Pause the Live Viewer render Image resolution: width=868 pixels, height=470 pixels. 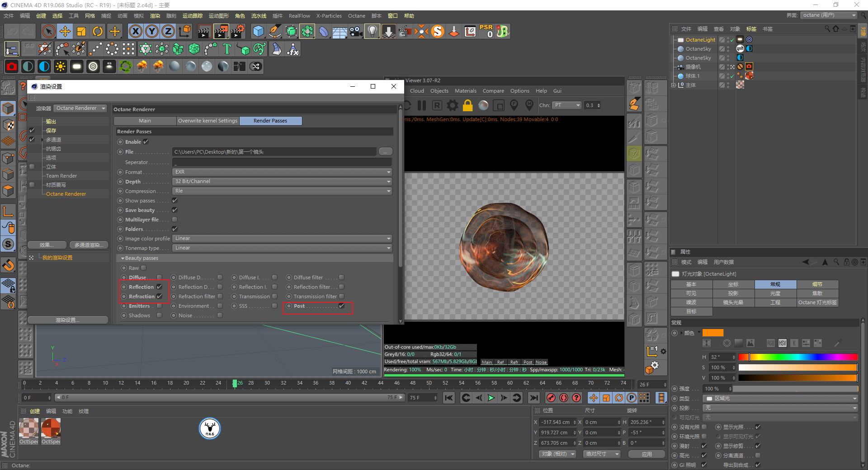click(x=422, y=105)
